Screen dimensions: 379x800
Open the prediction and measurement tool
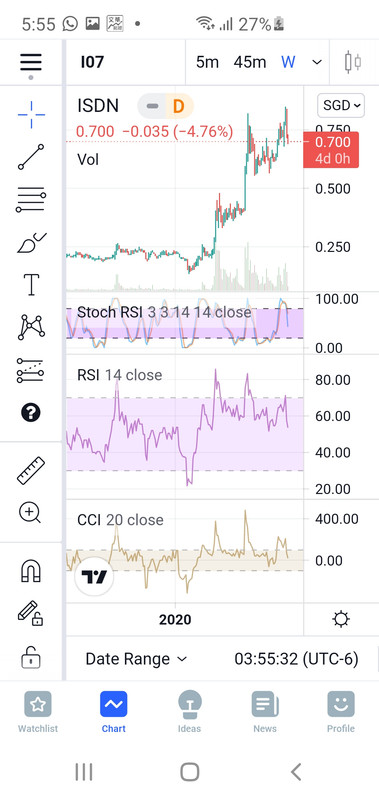coord(30,370)
